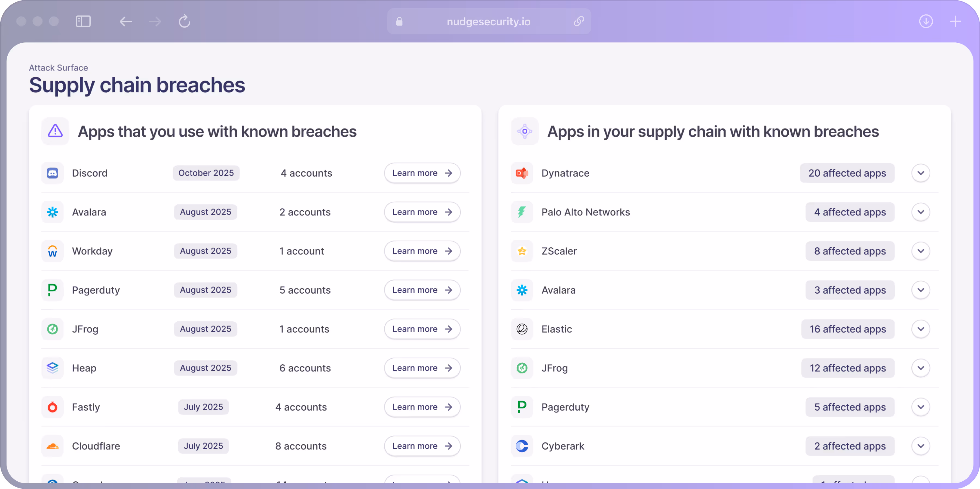Screen dimensions: 980x489
Task: Click the Discord app icon
Action: point(53,173)
